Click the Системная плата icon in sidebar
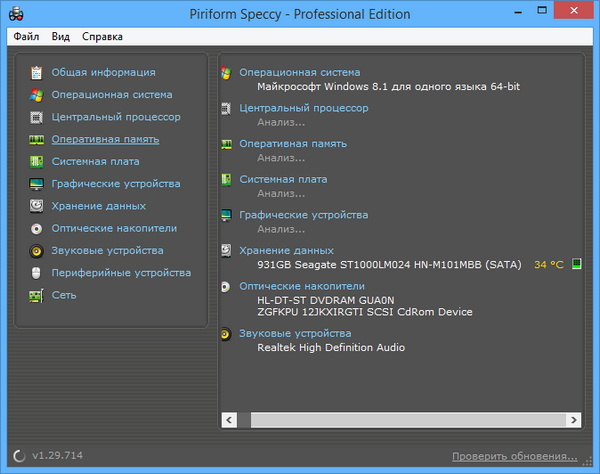 [36, 161]
